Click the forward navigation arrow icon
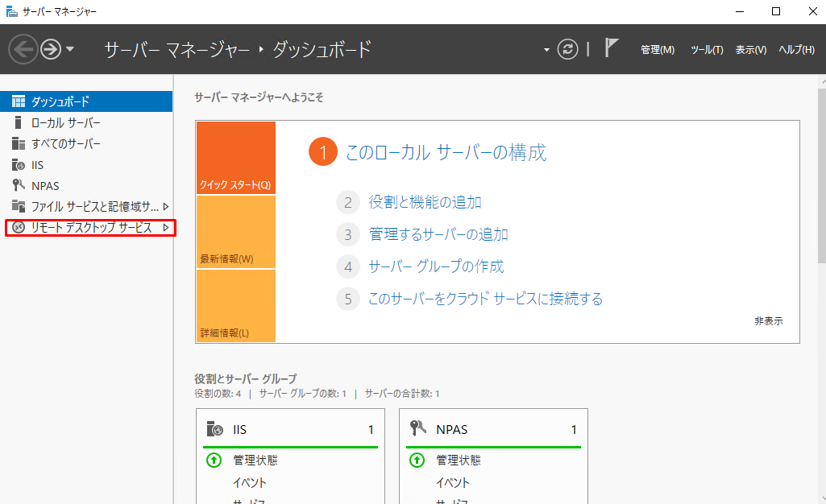826x504 pixels. point(52,49)
